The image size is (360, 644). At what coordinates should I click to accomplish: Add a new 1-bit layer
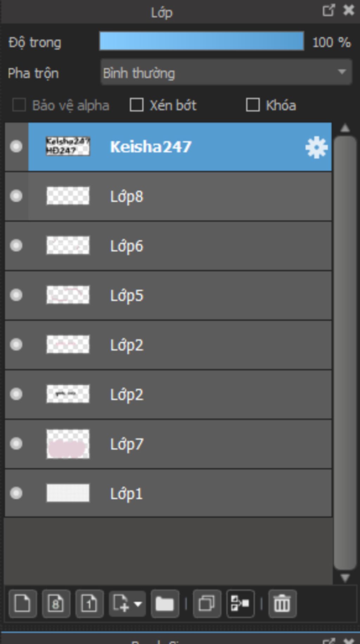89,604
